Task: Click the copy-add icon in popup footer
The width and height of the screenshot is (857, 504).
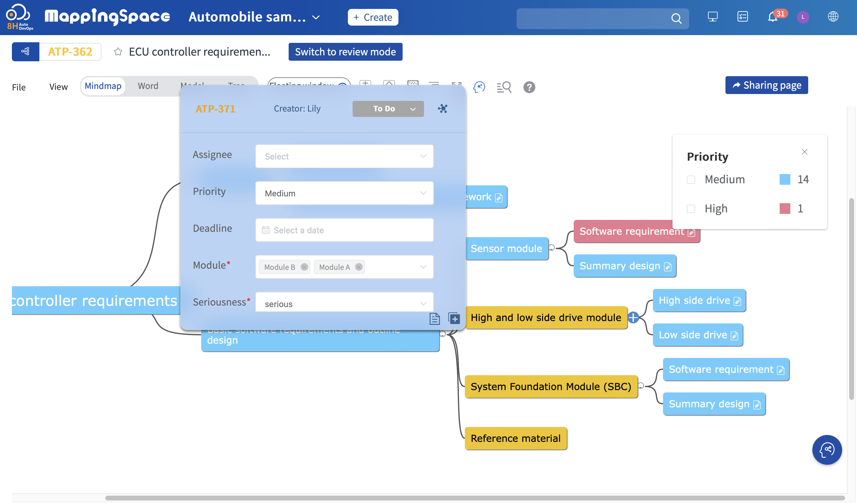Action: tap(454, 319)
